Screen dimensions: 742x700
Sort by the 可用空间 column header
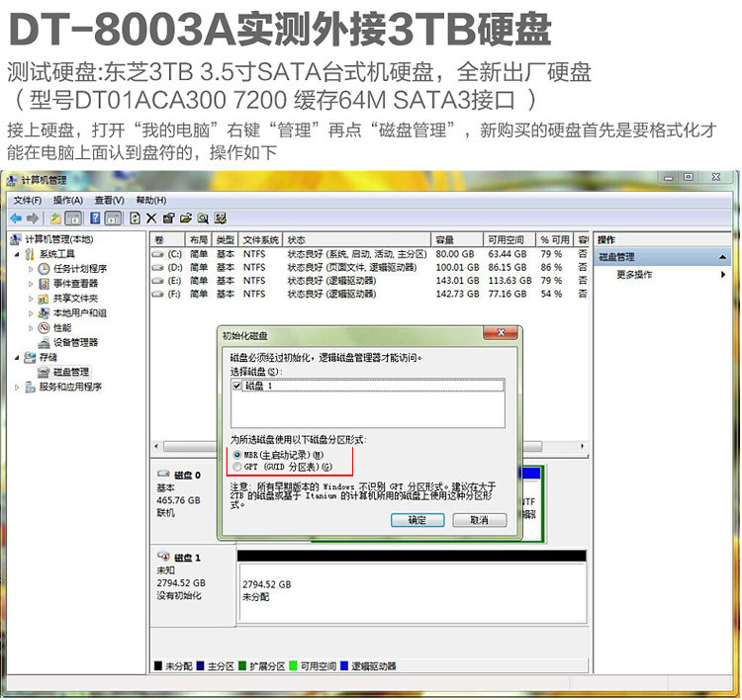click(510, 239)
